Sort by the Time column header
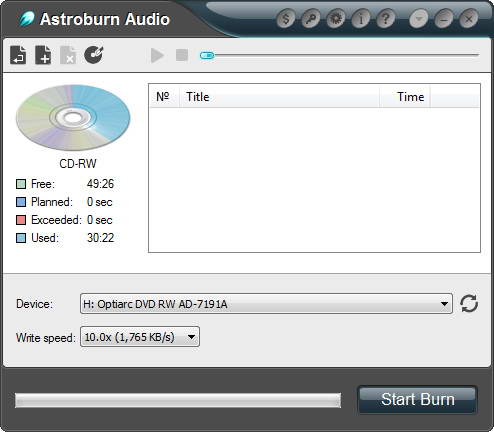This screenshot has width=494, height=432. pos(405,97)
